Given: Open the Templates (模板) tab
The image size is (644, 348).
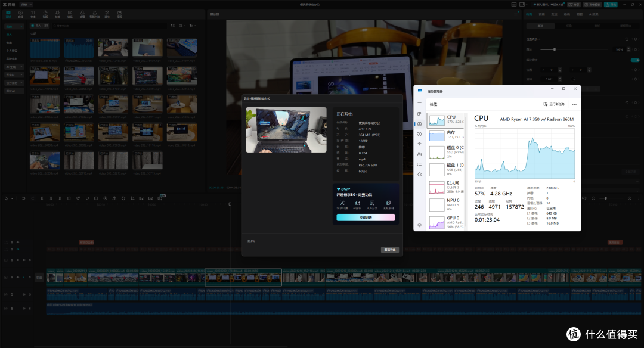Looking at the screenshot, I should point(119,14).
